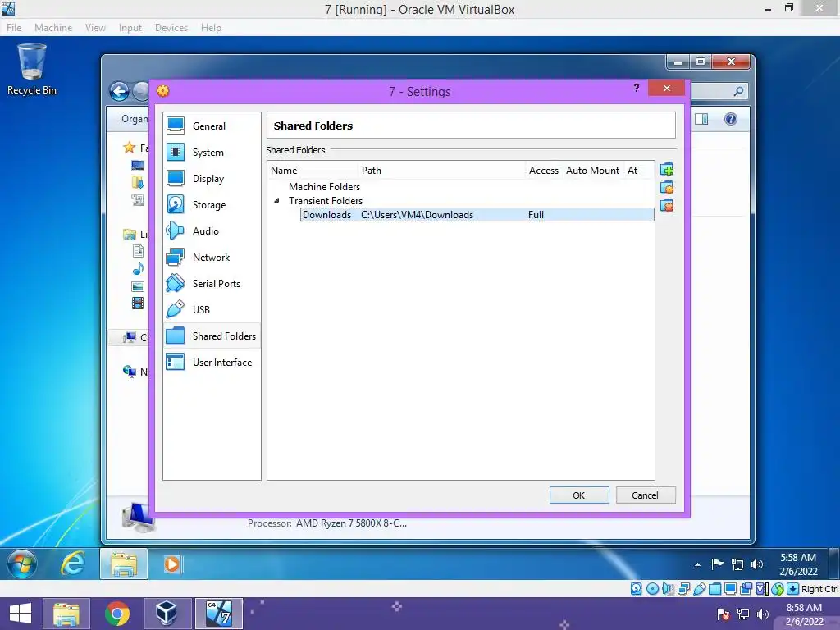Click the Auto Mount column header

592,171
